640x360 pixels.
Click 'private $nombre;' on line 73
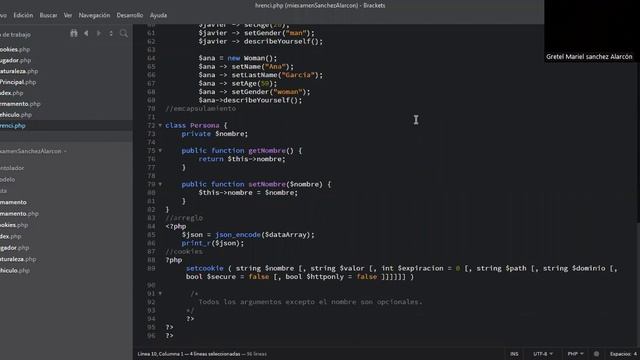(215, 134)
